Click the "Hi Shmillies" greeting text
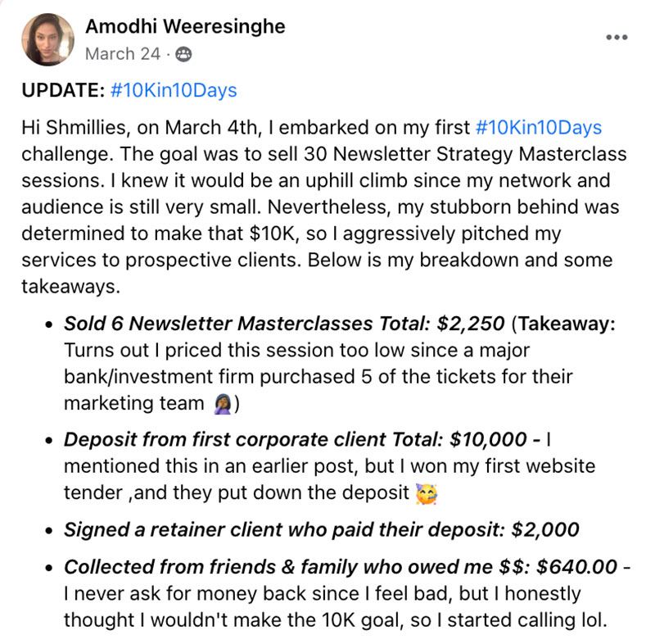655x644 pixels. tap(69, 128)
